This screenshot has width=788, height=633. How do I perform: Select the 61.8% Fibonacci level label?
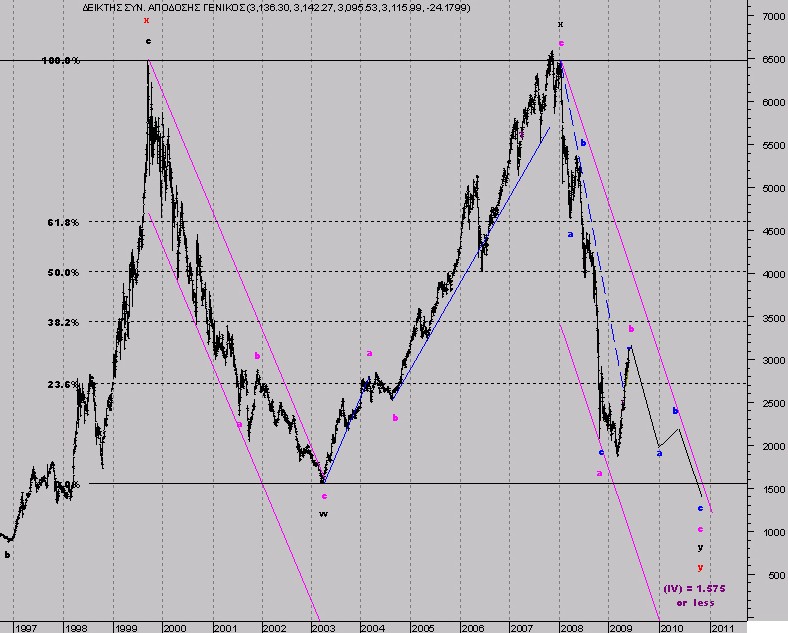click(63, 223)
